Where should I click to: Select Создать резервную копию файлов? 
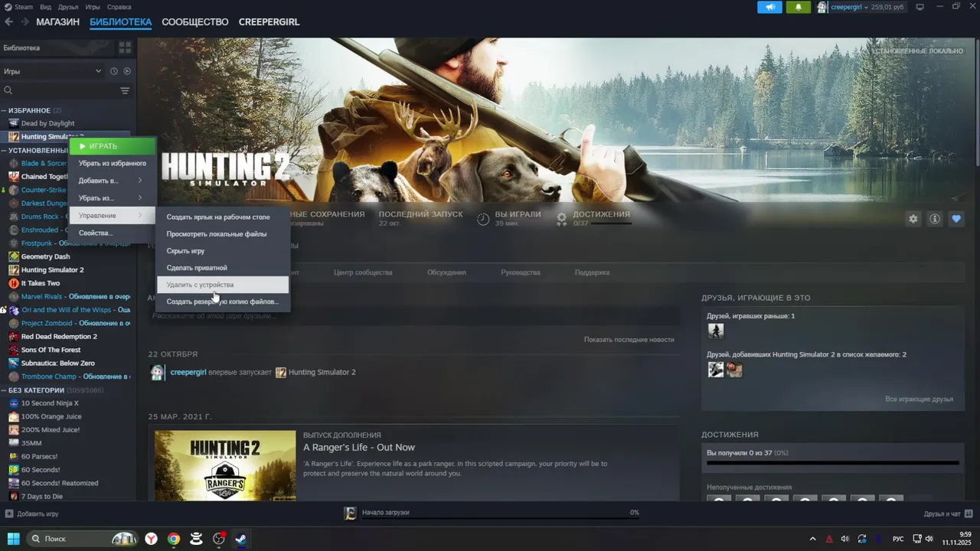223,302
